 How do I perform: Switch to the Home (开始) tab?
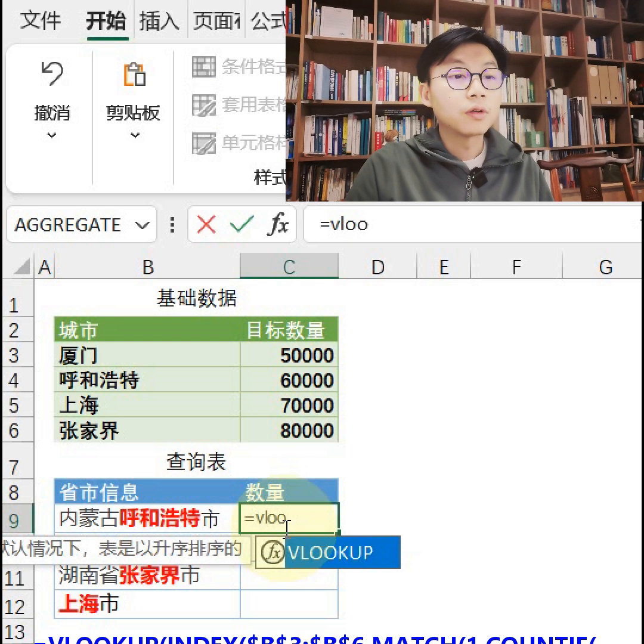click(x=106, y=20)
